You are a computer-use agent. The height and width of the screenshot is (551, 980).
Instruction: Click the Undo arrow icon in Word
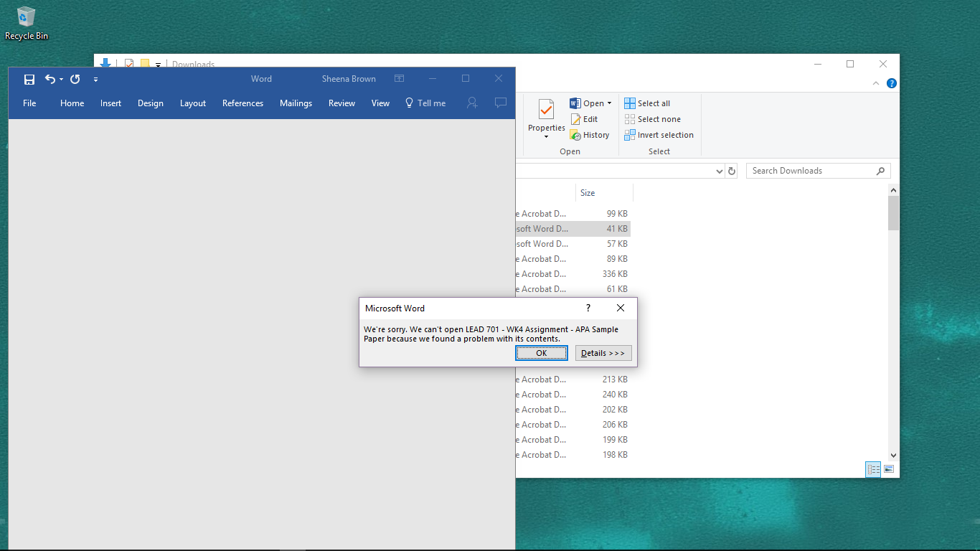(50, 80)
